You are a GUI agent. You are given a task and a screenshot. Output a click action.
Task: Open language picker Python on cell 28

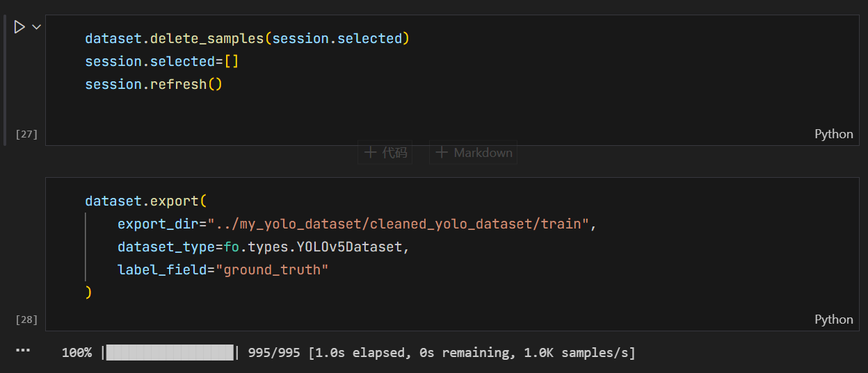(x=833, y=320)
